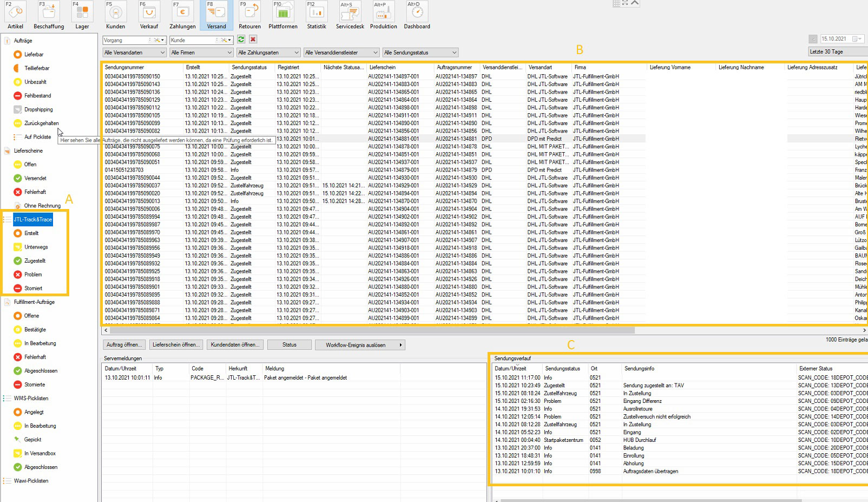
Task: Click the Auftrag öffnen button
Action: click(124, 345)
